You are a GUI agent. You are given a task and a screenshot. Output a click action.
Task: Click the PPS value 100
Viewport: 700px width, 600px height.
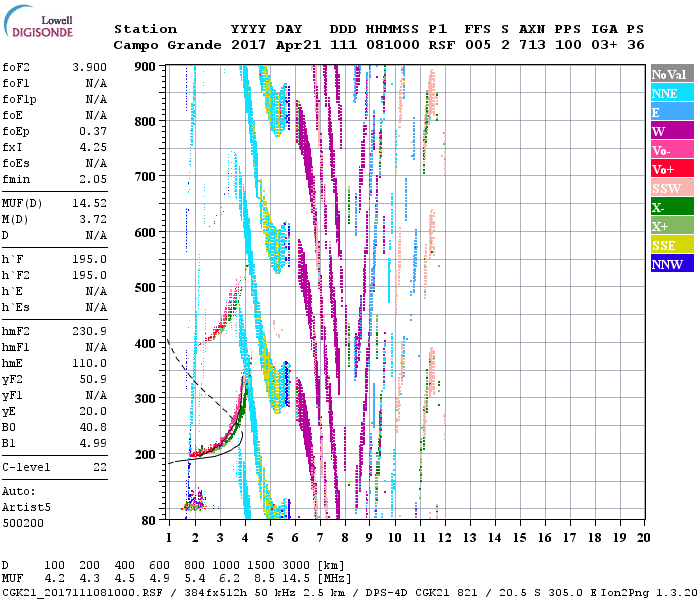[568, 45]
